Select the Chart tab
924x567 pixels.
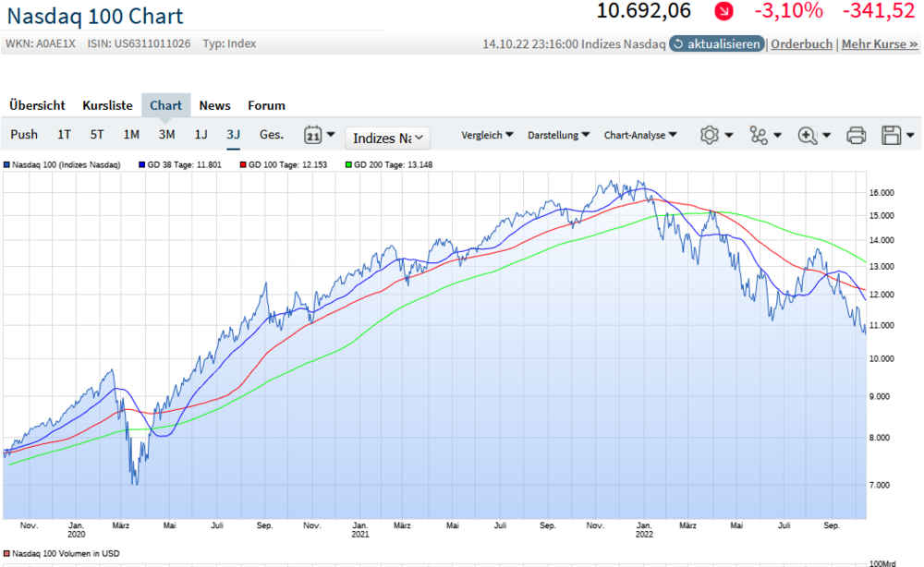(x=165, y=105)
